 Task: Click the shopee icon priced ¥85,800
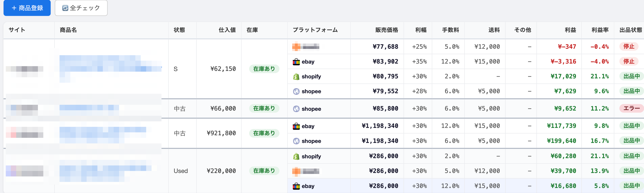[296, 109]
